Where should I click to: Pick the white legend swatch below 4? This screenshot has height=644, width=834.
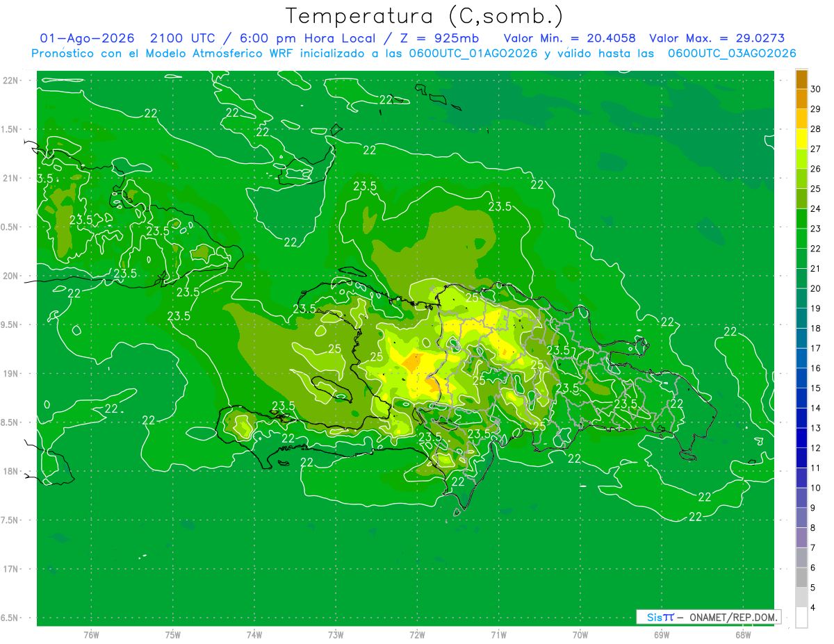(801, 618)
